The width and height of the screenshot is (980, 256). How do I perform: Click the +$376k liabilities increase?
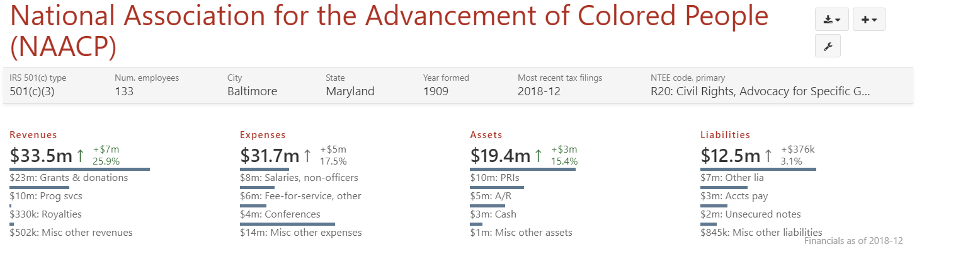click(798, 150)
